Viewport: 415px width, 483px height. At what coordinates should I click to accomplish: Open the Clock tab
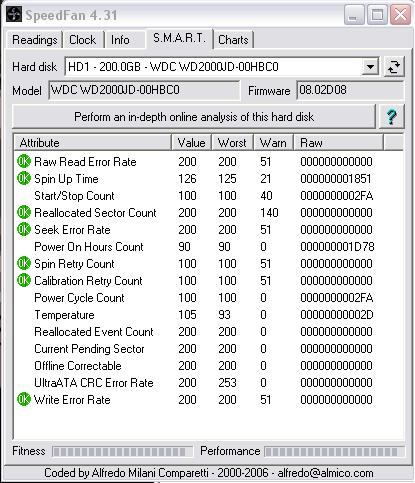click(83, 40)
